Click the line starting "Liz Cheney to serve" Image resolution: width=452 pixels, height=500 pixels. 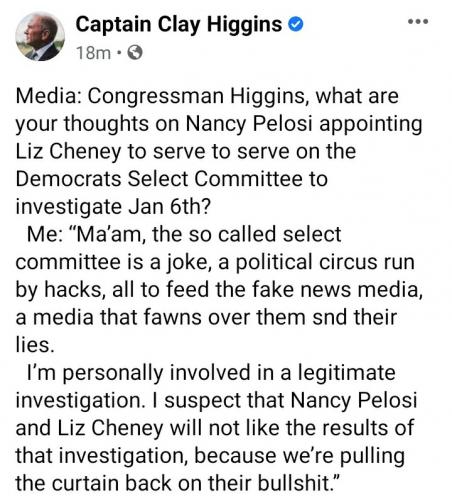point(186,151)
